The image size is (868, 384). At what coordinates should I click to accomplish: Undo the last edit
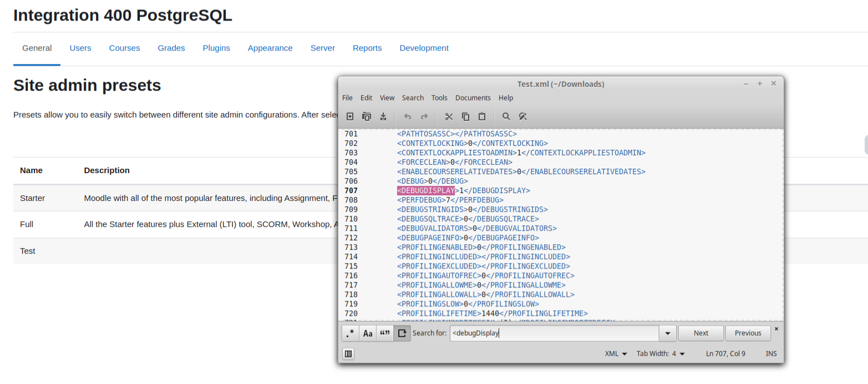(408, 117)
